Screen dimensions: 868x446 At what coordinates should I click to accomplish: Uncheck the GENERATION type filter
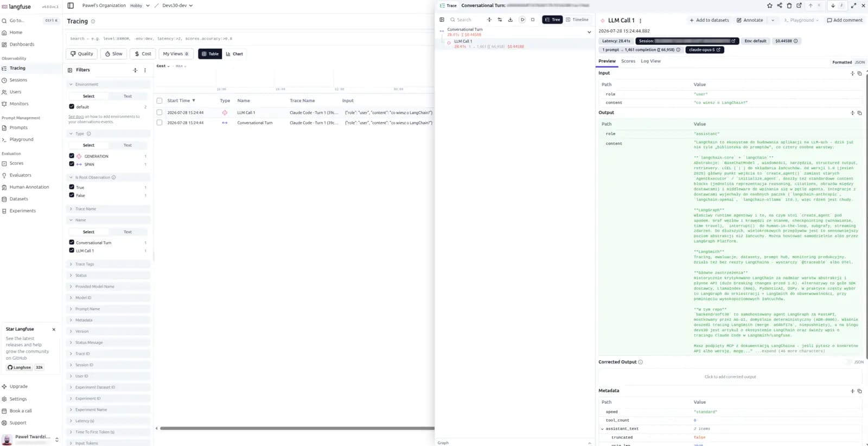pyautogui.click(x=72, y=156)
